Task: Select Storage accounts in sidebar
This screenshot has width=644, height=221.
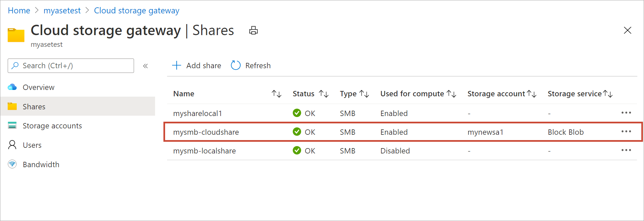Action: point(52,126)
